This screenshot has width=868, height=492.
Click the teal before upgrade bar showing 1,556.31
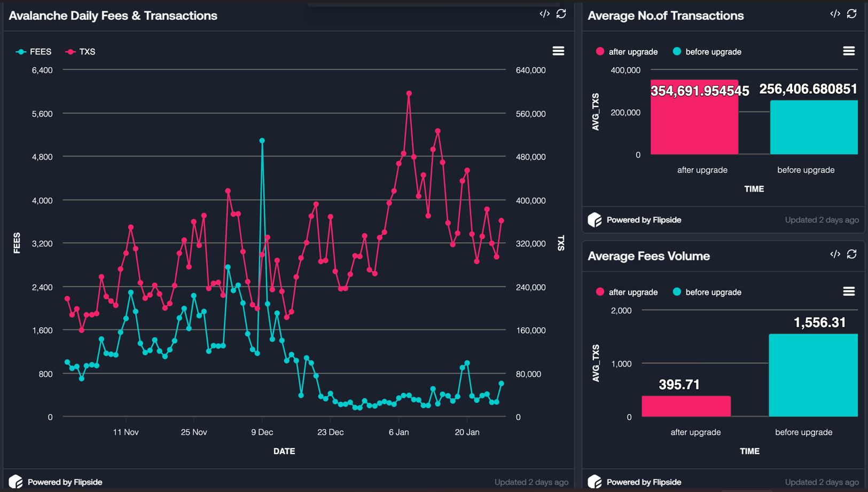point(813,375)
